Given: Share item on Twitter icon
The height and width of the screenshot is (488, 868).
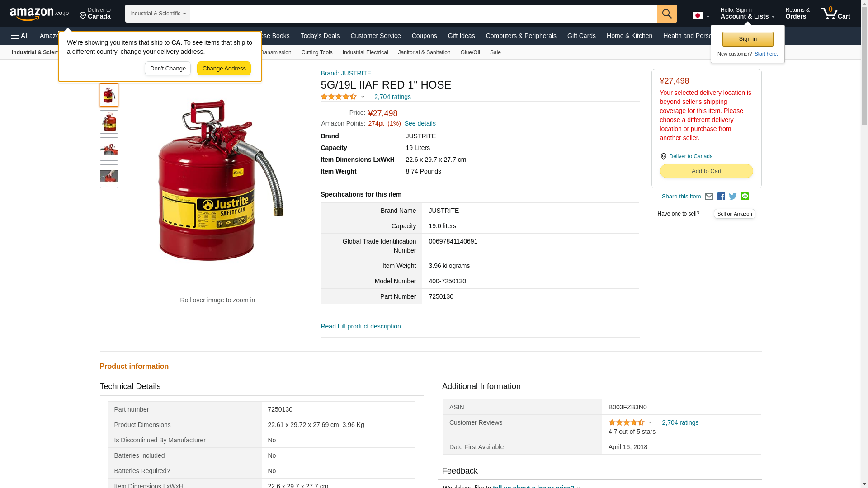Looking at the screenshot, I should pos(733,197).
